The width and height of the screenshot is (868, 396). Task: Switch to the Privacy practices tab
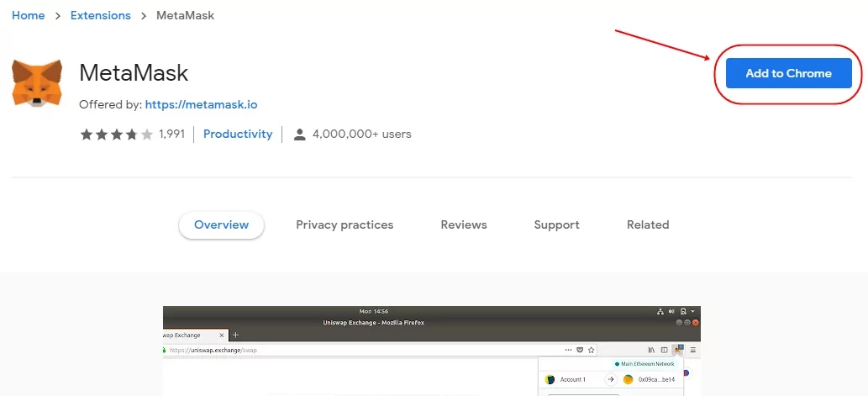(345, 224)
